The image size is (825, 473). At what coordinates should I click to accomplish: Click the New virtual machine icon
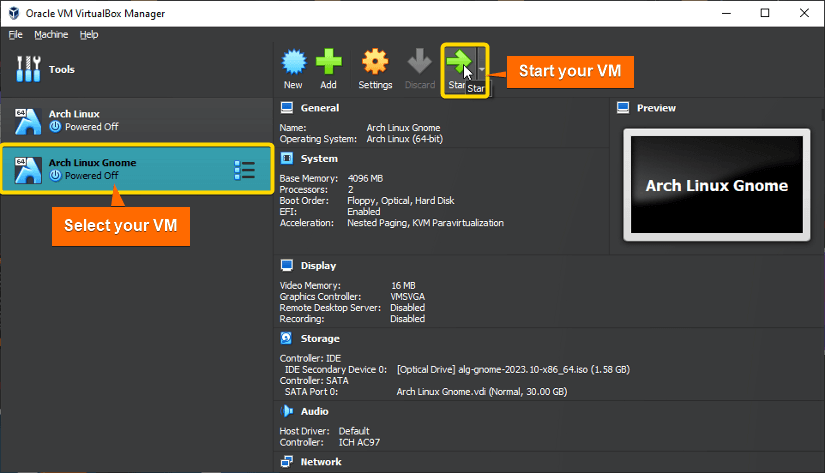point(294,62)
